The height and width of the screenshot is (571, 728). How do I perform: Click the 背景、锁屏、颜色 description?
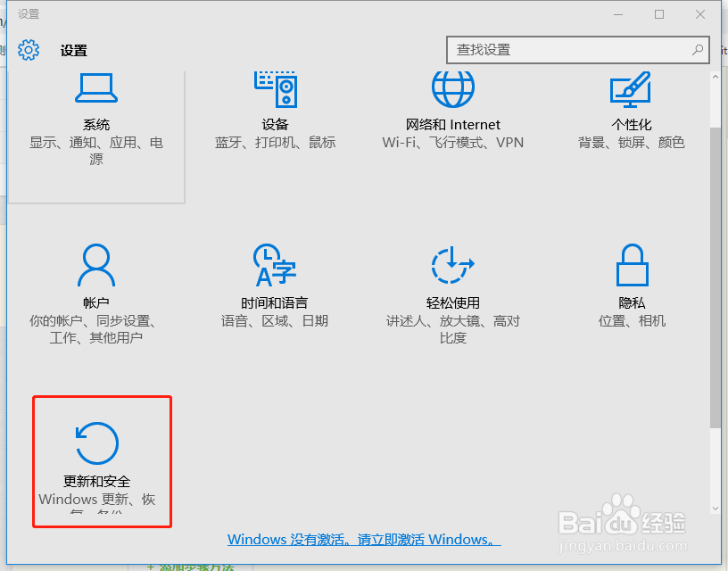[x=632, y=142]
